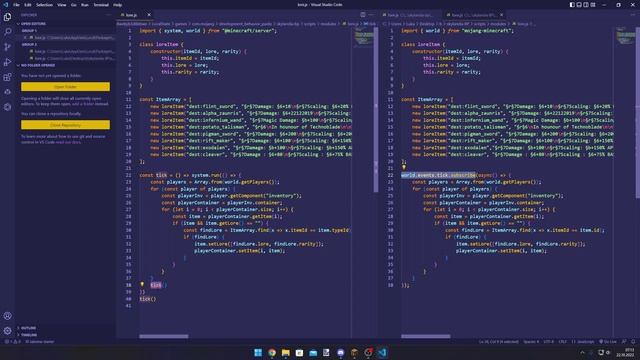
Task: Open Explorer panel's more actions ellipsis
Action: (x=109, y=15)
